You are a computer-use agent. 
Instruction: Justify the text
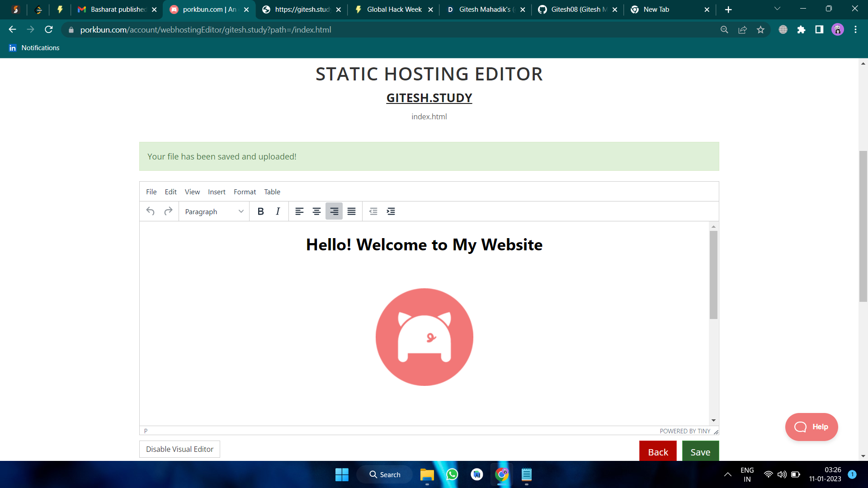(351, 211)
